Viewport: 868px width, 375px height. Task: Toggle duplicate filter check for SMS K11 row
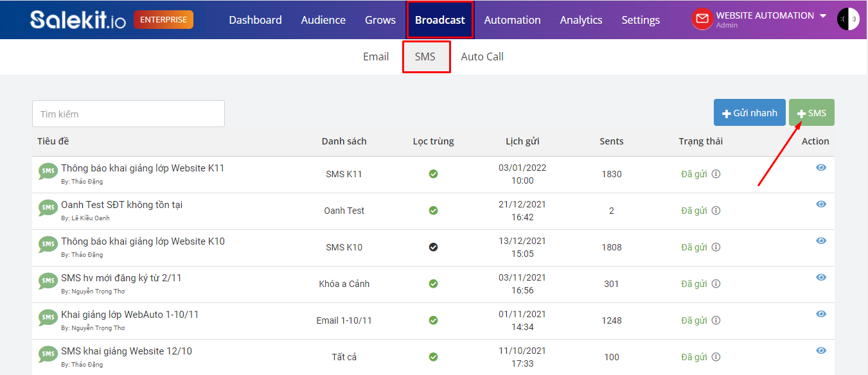[433, 174]
